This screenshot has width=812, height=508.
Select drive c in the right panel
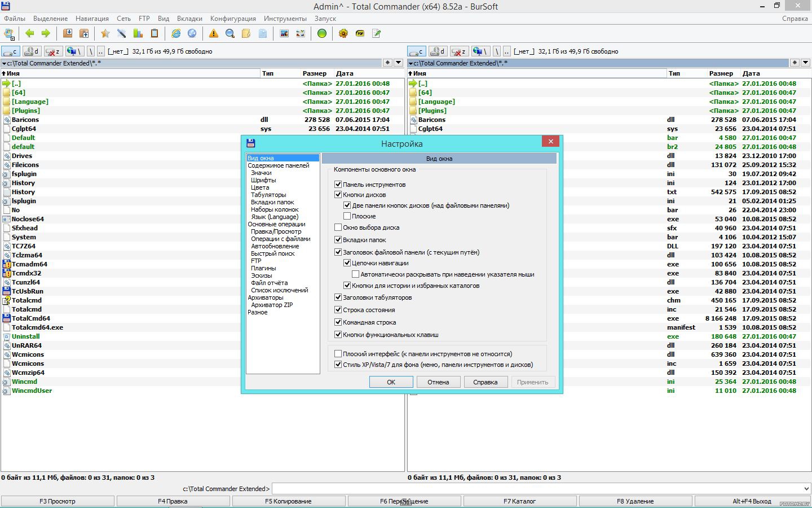pyautogui.click(x=417, y=51)
